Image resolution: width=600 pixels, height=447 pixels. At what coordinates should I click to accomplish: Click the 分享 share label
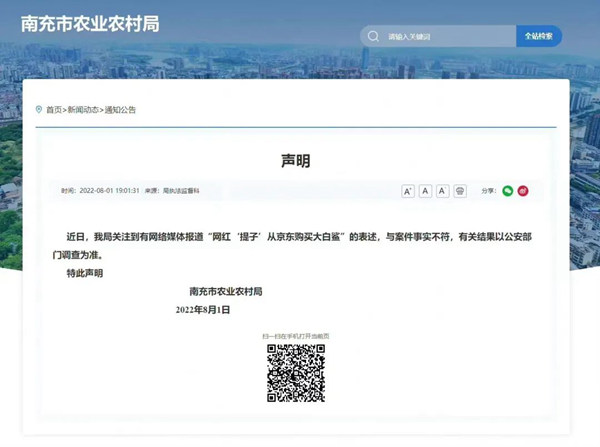coord(489,190)
